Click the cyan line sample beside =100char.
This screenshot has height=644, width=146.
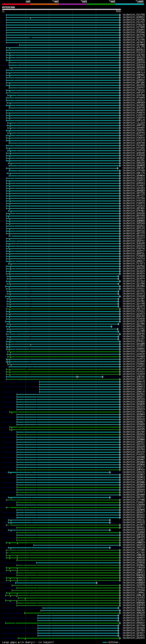pos(105,642)
